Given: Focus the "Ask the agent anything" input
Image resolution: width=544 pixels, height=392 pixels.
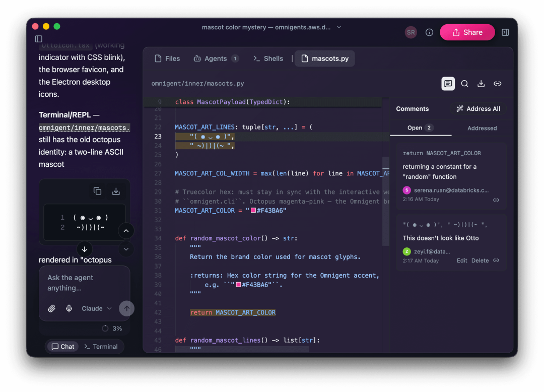Looking at the screenshot, I should [x=84, y=283].
